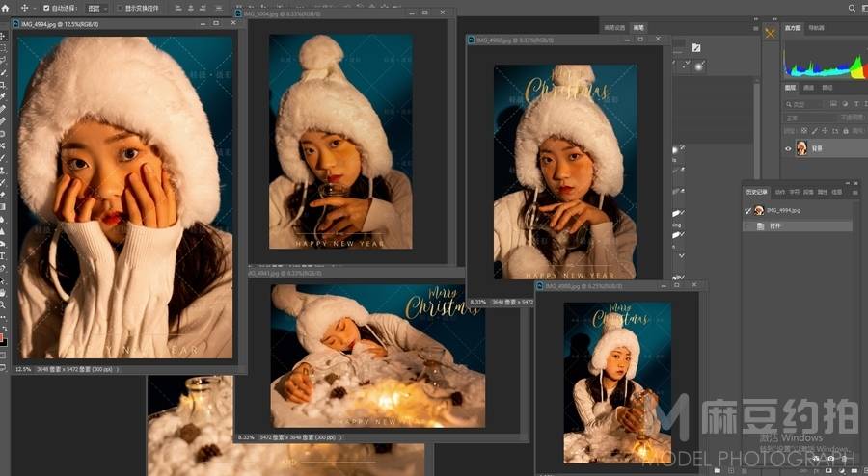This screenshot has height=476, width=868.
Task: Select the Eyedropper tool
Action: [3, 97]
